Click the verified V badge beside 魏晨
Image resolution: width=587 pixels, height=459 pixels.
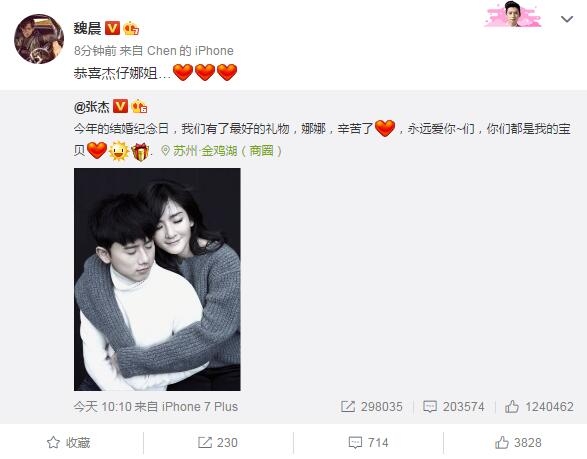[x=112, y=28]
